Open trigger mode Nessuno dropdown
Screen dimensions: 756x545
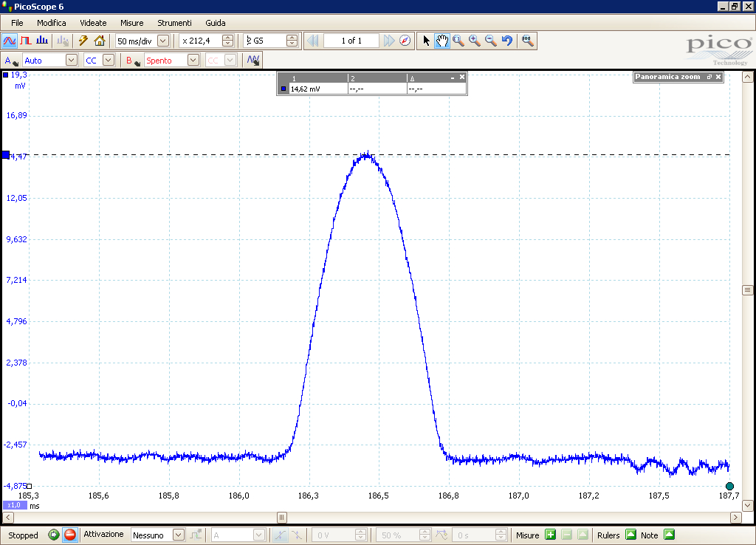click(179, 535)
